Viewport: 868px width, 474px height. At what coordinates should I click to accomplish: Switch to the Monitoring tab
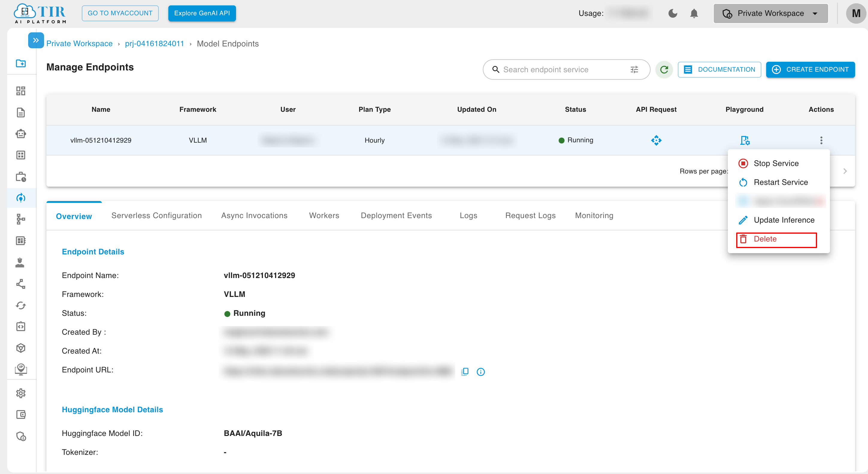(594, 215)
